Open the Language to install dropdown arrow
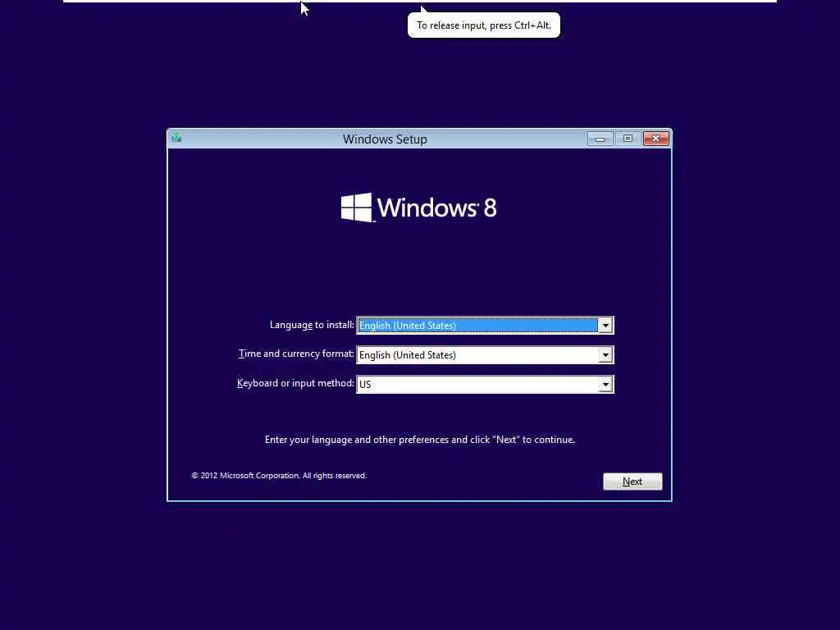Image resolution: width=840 pixels, height=630 pixels. (605, 325)
